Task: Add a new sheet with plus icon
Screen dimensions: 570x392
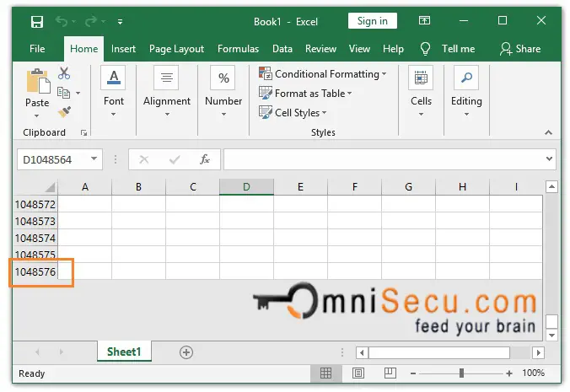Action: click(x=186, y=352)
